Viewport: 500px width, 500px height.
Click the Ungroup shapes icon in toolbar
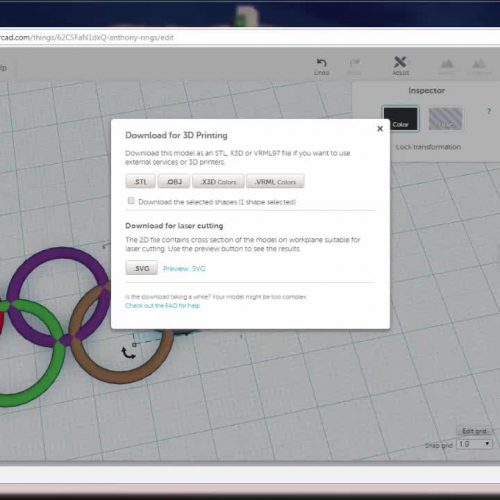(x=479, y=63)
